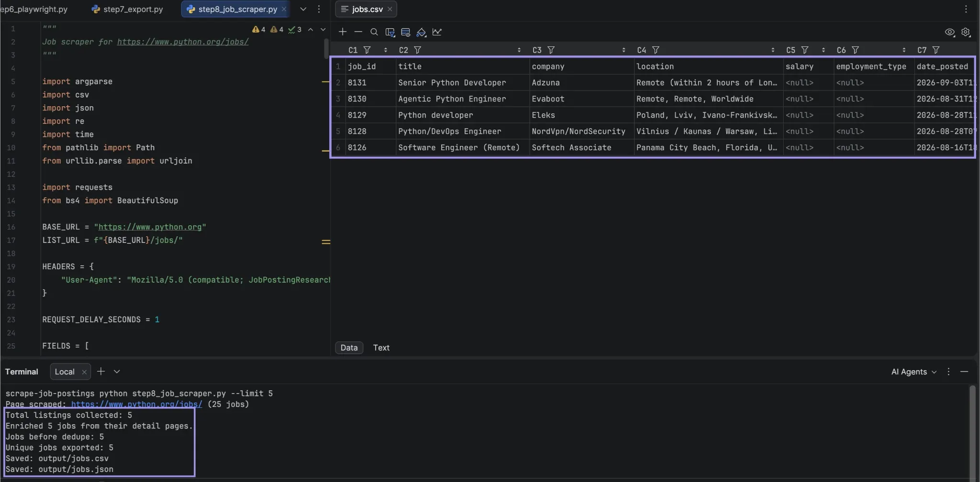The height and width of the screenshot is (482, 980).
Task: Switch to the step7_export.py tab
Action: click(x=127, y=9)
